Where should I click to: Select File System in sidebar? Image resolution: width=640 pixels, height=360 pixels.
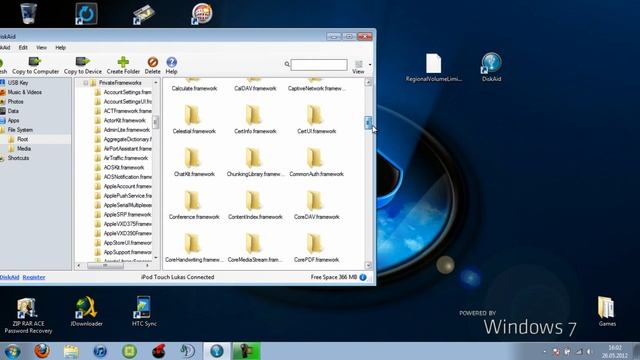20,129
